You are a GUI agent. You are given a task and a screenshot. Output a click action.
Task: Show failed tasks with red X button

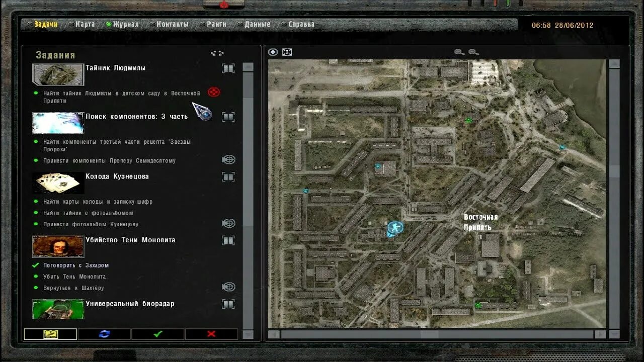211,334
